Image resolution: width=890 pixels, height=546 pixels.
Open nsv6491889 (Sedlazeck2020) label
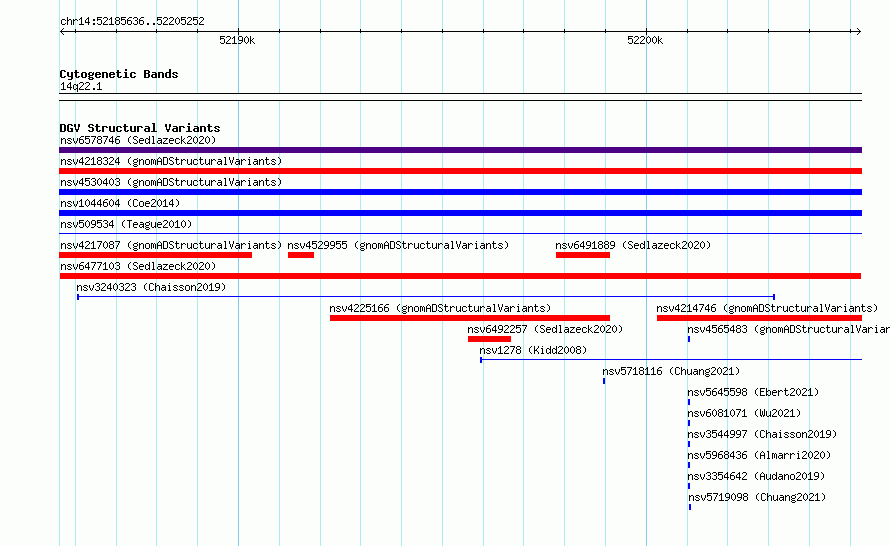click(x=633, y=245)
